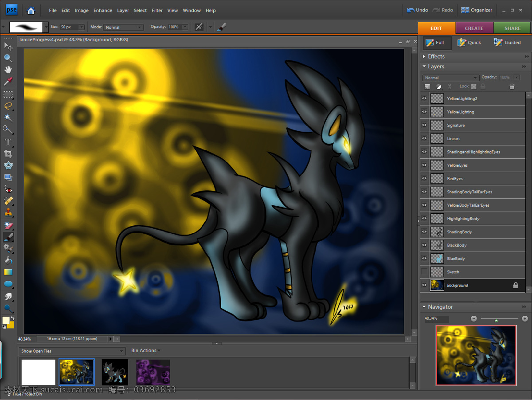Select the Red Eye Removal tool
Screen dimensions: 532x400
point(8,189)
